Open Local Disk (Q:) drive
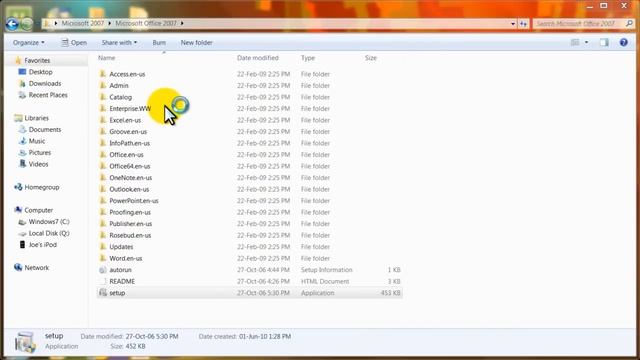Image resolution: width=640 pixels, height=360 pixels. click(x=49, y=233)
